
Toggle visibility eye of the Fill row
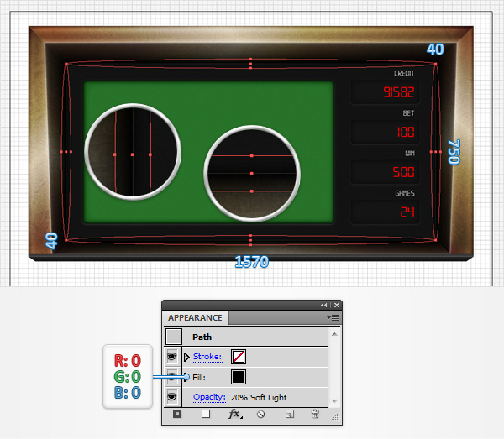[172, 377]
